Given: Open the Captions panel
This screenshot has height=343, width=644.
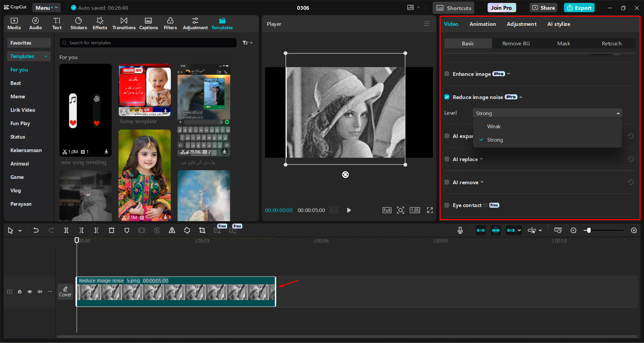Looking at the screenshot, I should [x=148, y=23].
